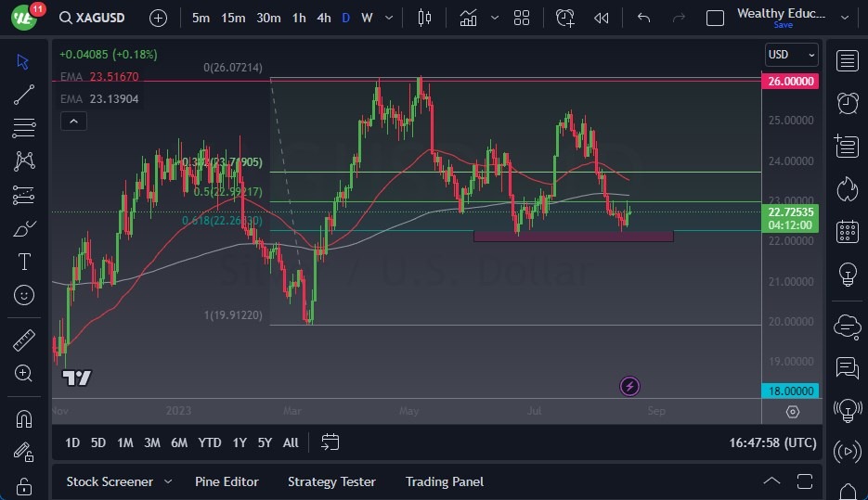The height and width of the screenshot is (500, 868).
Task: Click the replay rewind icon
Action: click(x=602, y=18)
